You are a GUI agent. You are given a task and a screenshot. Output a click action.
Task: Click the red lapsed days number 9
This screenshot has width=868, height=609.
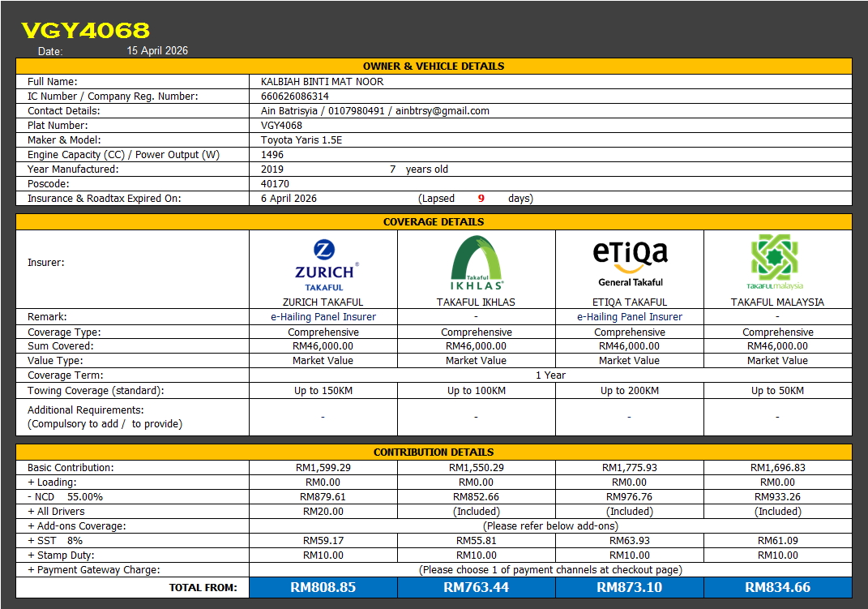point(481,199)
